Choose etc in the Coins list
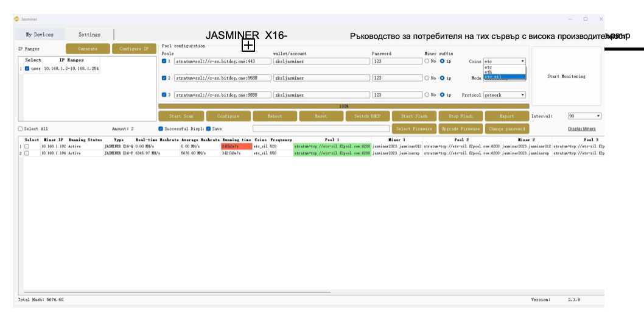The image size is (644, 318). tap(505, 67)
